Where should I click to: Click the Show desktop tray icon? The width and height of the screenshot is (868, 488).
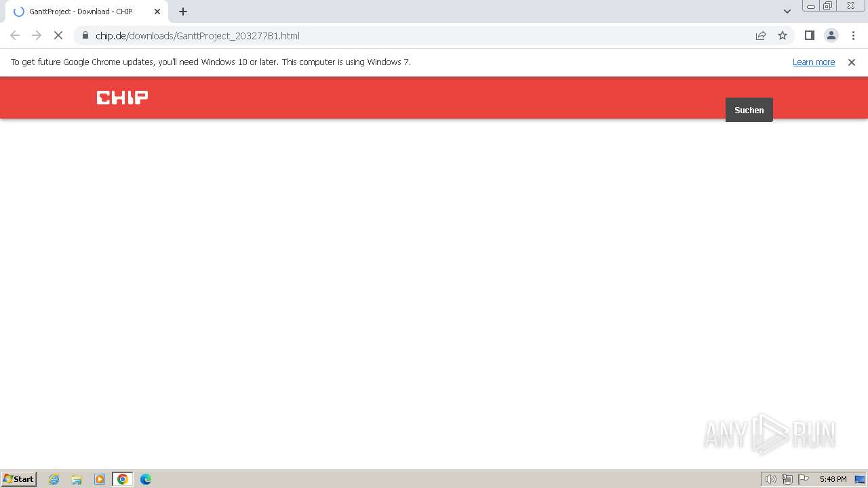[860, 479]
